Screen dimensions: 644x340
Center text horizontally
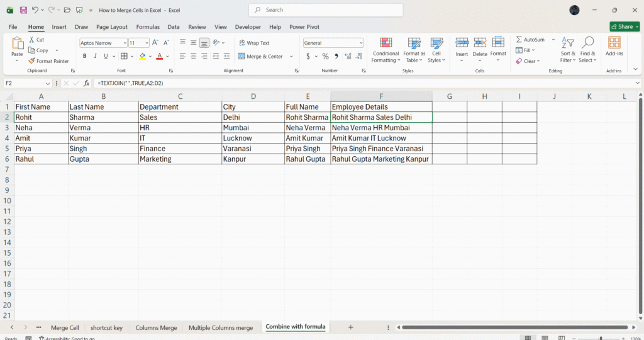coord(194,56)
